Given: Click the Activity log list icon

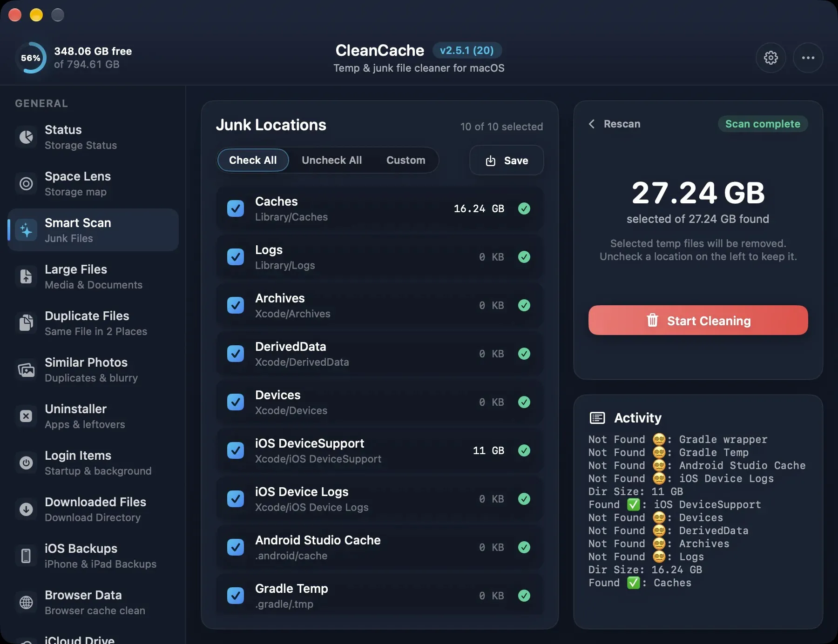Looking at the screenshot, I should [x=597, y=418].
